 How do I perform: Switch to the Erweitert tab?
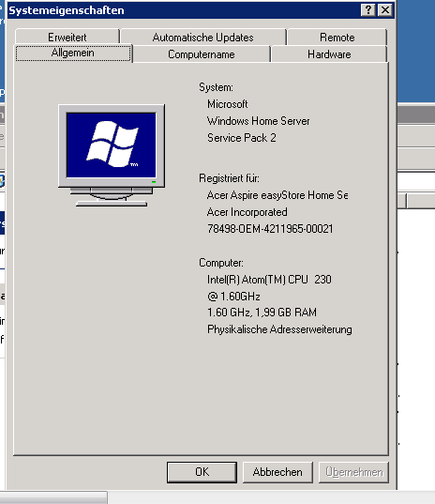pyautogui.click(x=67, y=37)
